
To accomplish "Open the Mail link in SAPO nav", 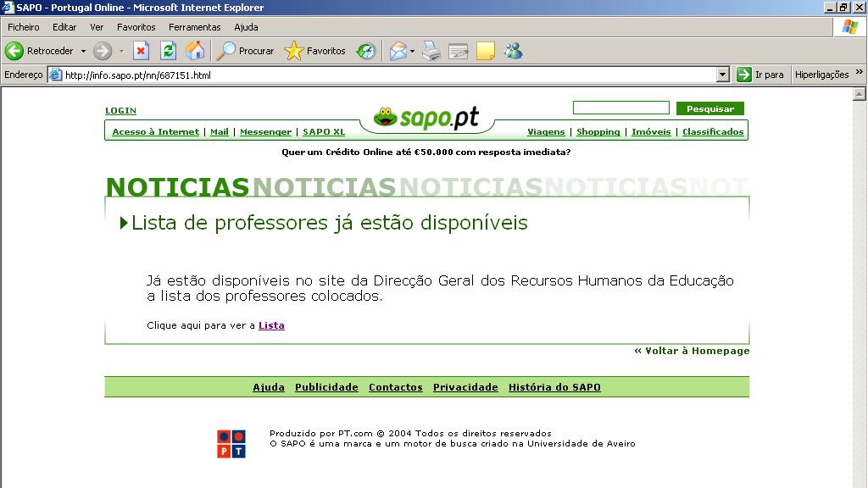I will tap(220, 131).
